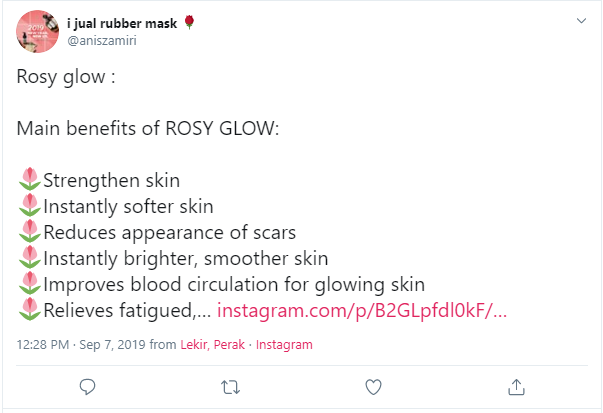This screenshot has height=413, width=603.
Task: Click the tulip emoji before "Relieves fatigued"
Action: [29, 310]
